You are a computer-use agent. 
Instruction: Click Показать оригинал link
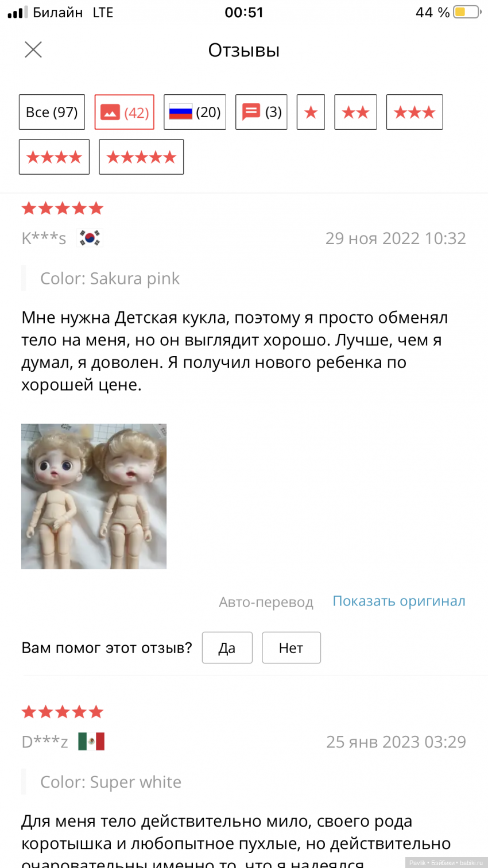pyautogui.click(x=399, y=601)
